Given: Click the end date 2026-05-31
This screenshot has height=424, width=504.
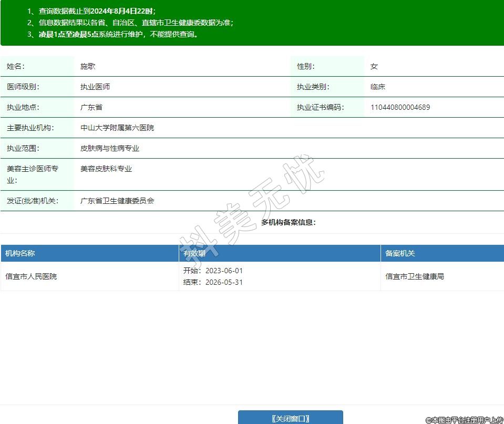Looking at the screenshot, I should (x=224, y=282).
